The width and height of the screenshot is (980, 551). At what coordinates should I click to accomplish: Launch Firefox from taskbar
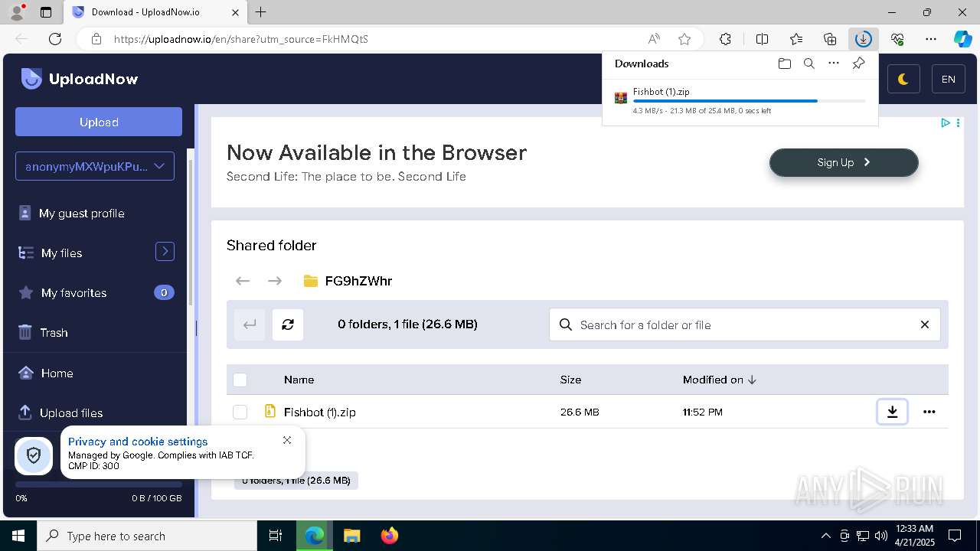coord(390,536)
